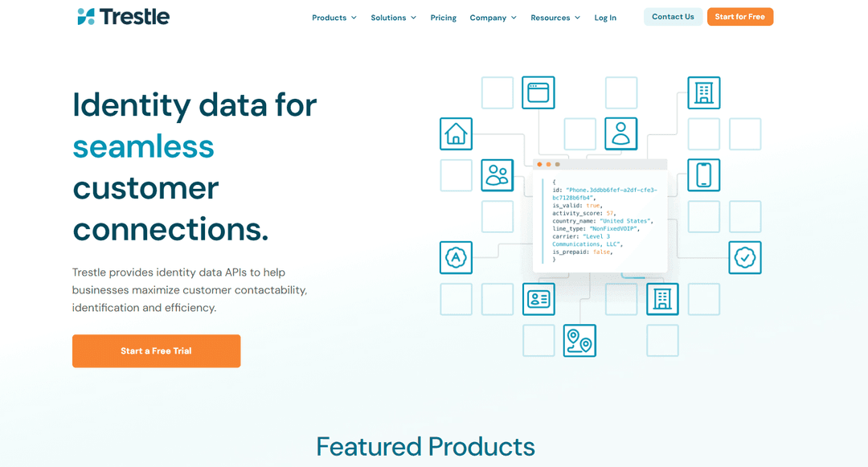Go to the Pricing page
868x467 pixels.
click(444, 18)
